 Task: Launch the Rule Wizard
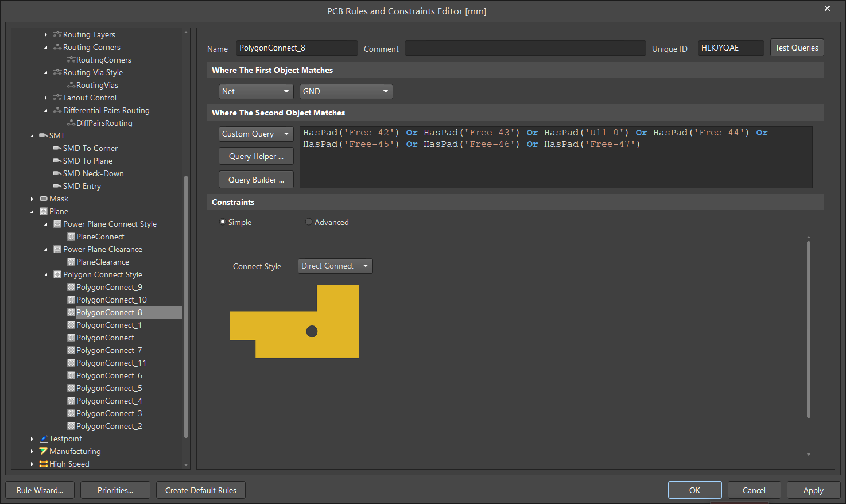(40, 490)
